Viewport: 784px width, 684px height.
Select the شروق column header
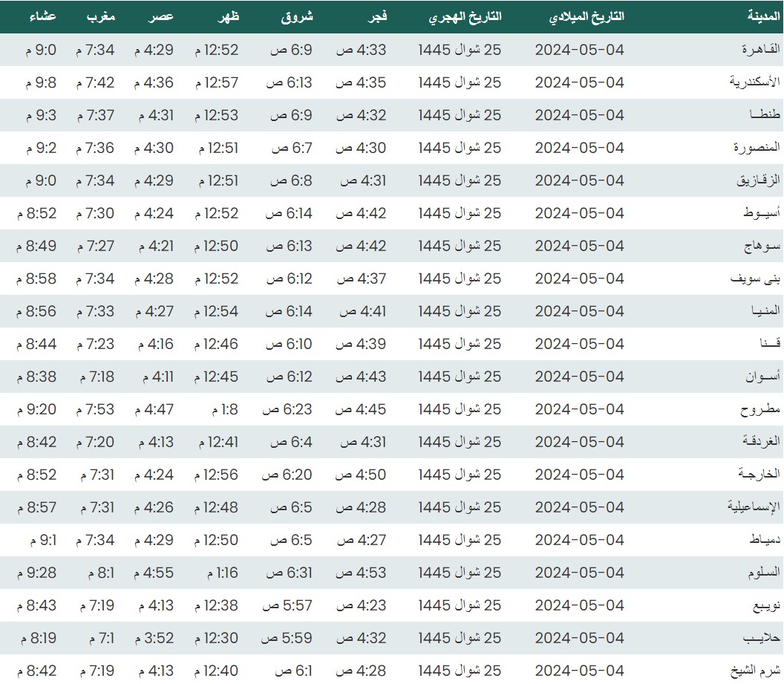pos(297,16)
